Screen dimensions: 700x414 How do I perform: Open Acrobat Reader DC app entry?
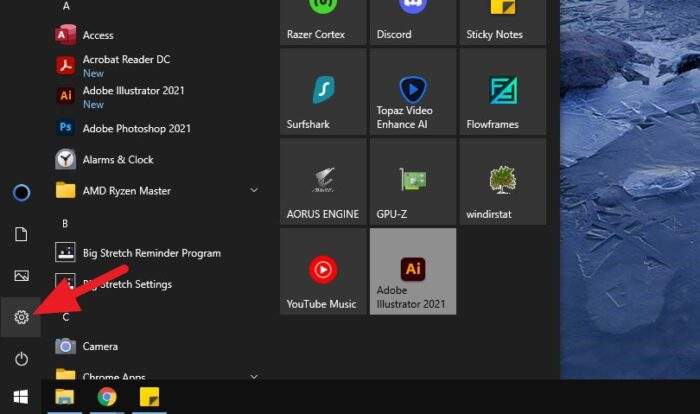[156, 66]
